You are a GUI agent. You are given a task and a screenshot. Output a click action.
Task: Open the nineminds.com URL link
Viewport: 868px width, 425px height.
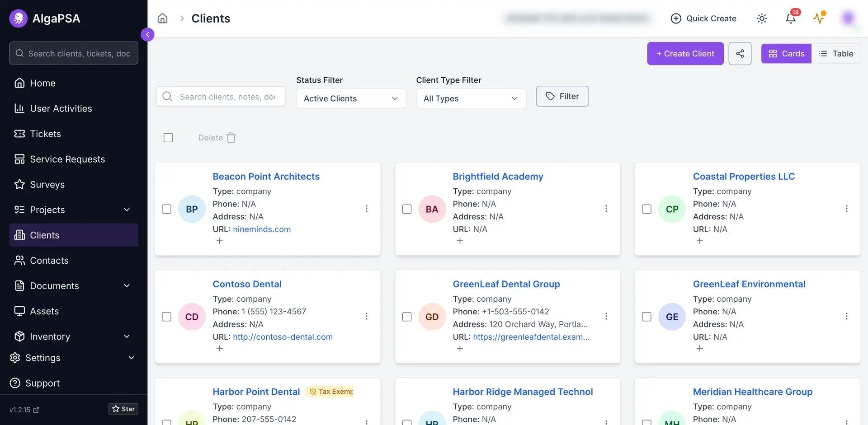click(262, 229)
